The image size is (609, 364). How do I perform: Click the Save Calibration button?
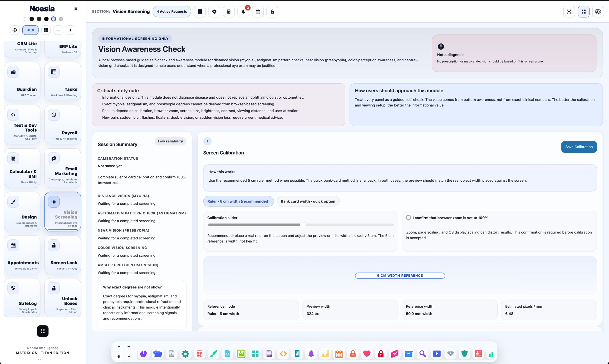(x=579, y=147)
